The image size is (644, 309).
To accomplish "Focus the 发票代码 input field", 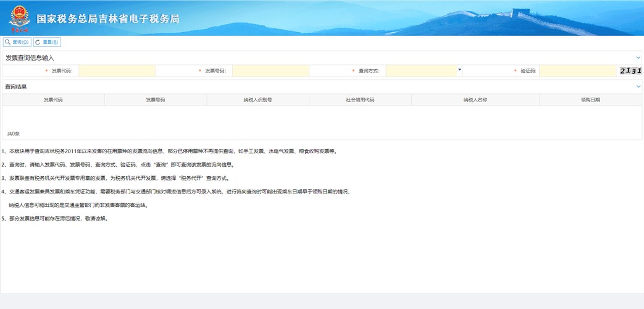I will pos(117,71).
